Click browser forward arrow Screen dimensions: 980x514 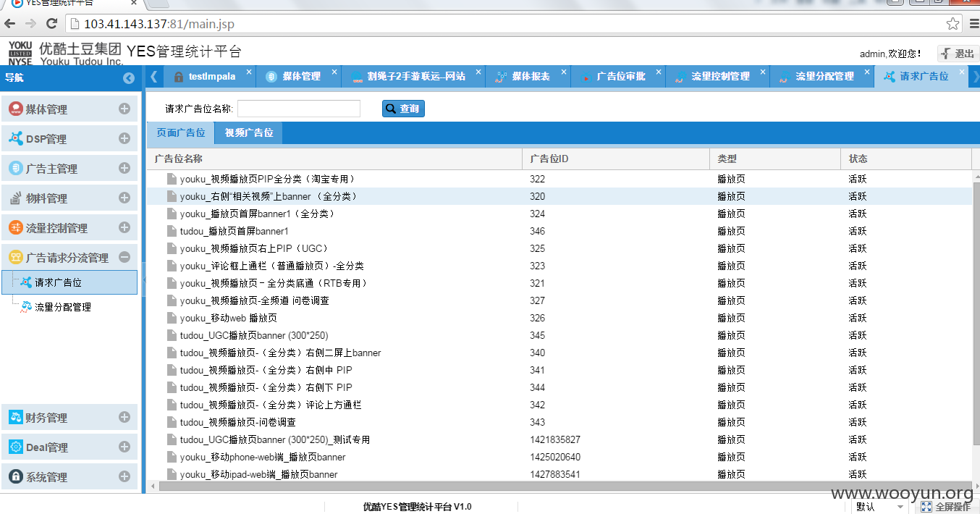coord(30,24)
